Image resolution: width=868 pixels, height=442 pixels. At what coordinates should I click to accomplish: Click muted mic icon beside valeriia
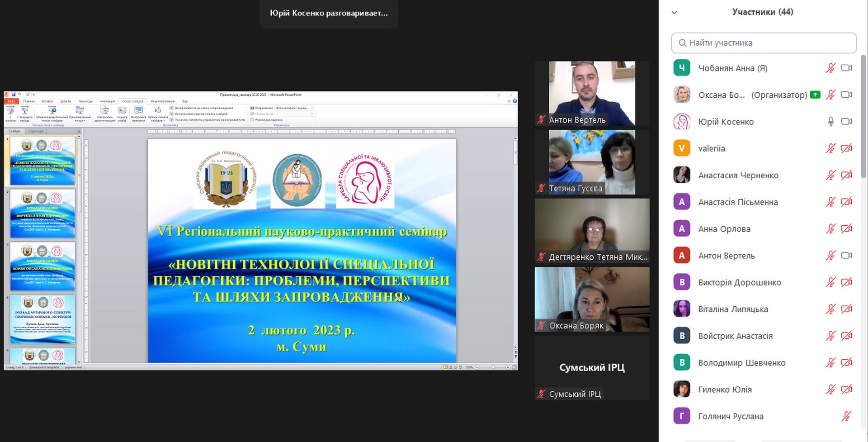830,148
